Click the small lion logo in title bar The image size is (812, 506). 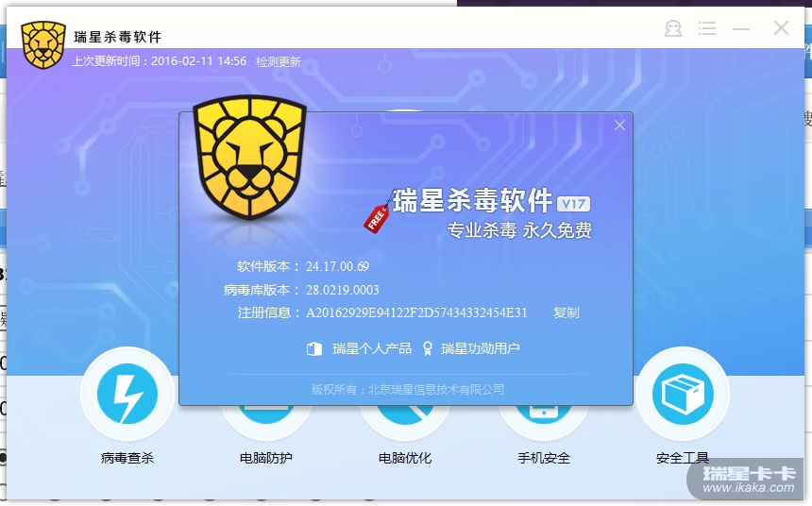click(43, 44)
